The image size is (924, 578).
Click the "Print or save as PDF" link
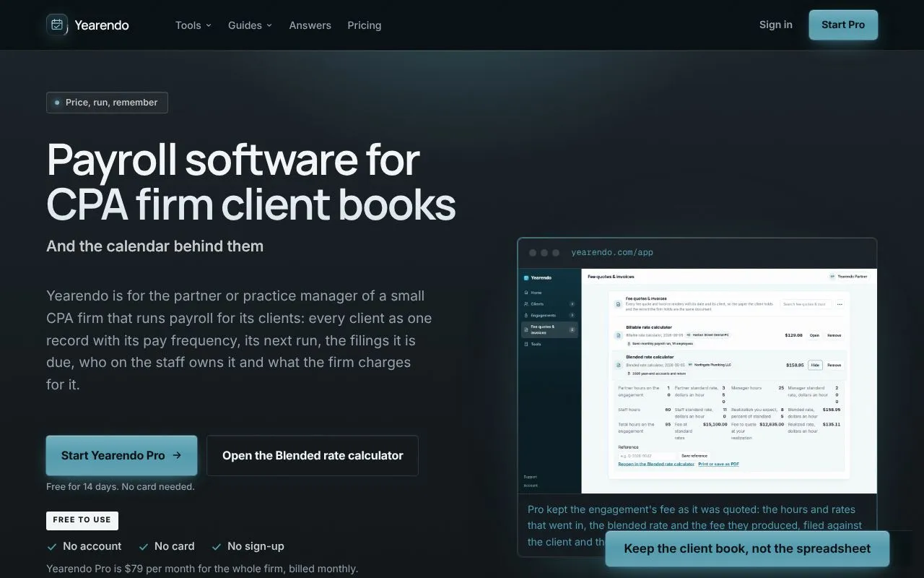point(718,464)
